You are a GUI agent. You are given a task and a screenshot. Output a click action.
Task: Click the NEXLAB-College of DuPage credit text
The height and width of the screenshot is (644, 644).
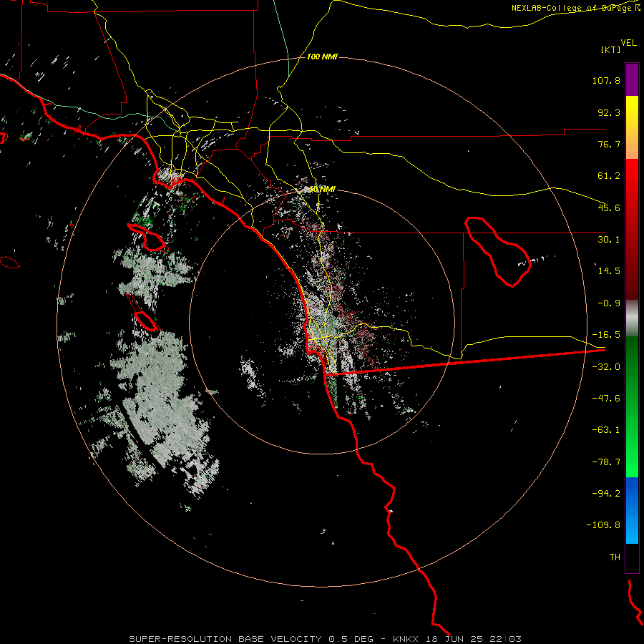[x=575, y=8]
